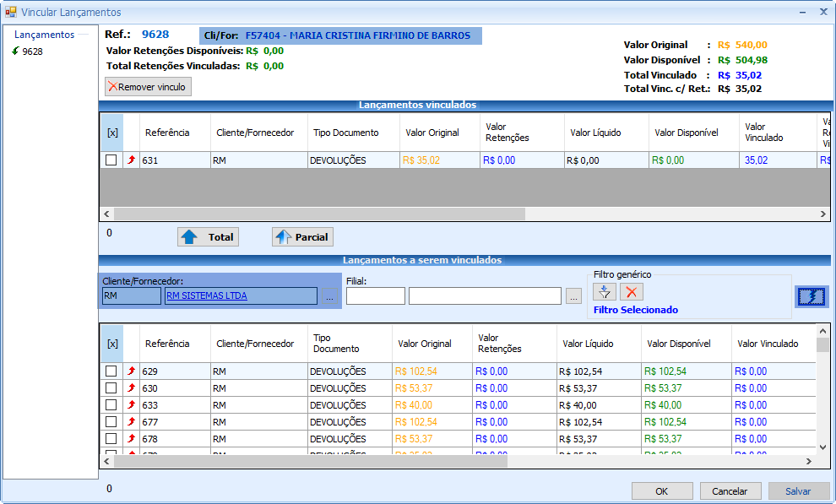Click the red arrow icon in row 630
The height and width of the screenshot is (504, 836).
(x=131, y=387)
